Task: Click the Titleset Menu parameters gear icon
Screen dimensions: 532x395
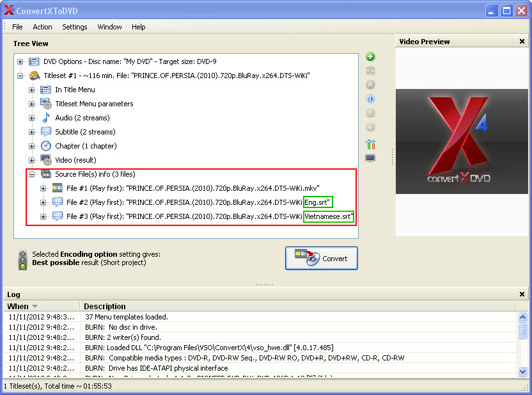Action: pyautogui.click(x=46, y=104)
